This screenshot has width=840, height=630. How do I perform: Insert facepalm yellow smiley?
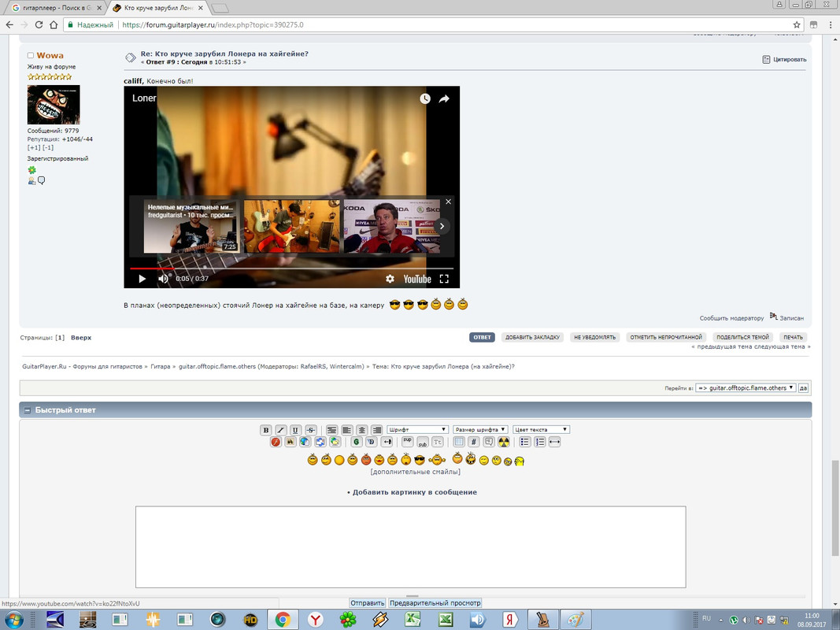coord(519,461)
